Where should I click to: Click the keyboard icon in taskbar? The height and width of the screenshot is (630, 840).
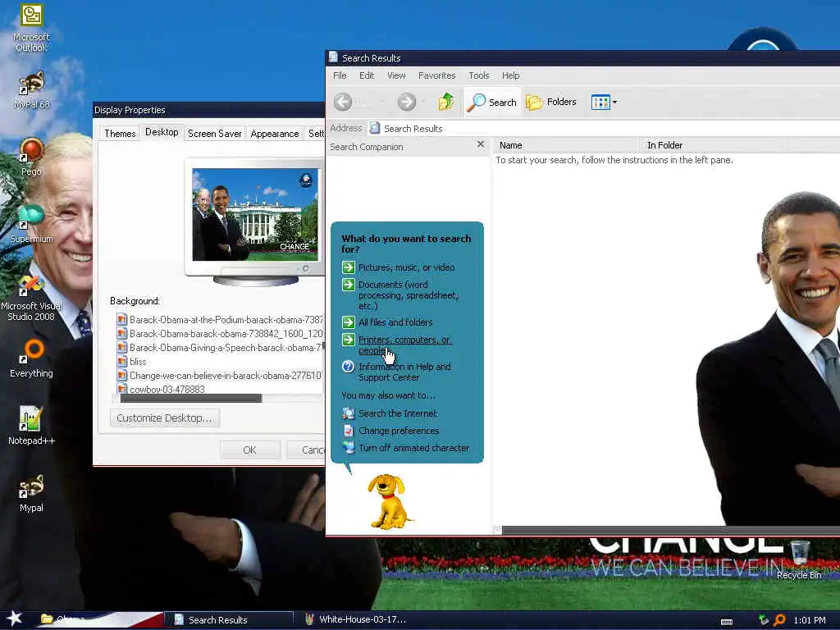click(727, 622)
